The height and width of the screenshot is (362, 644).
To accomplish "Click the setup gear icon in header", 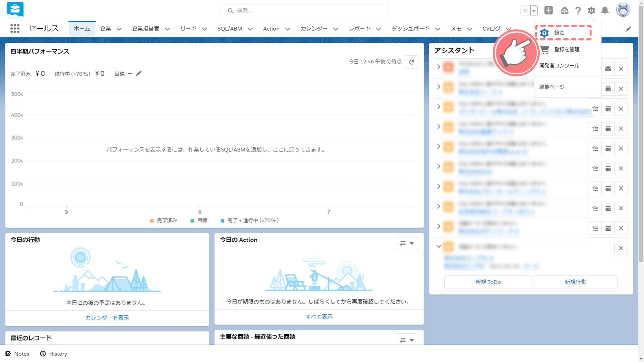I will coord(591,11).
